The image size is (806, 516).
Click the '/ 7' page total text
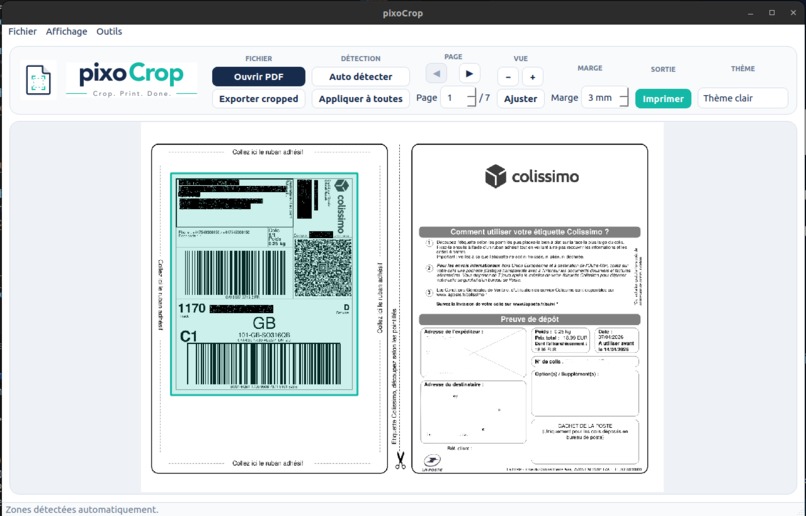[484, 98]
